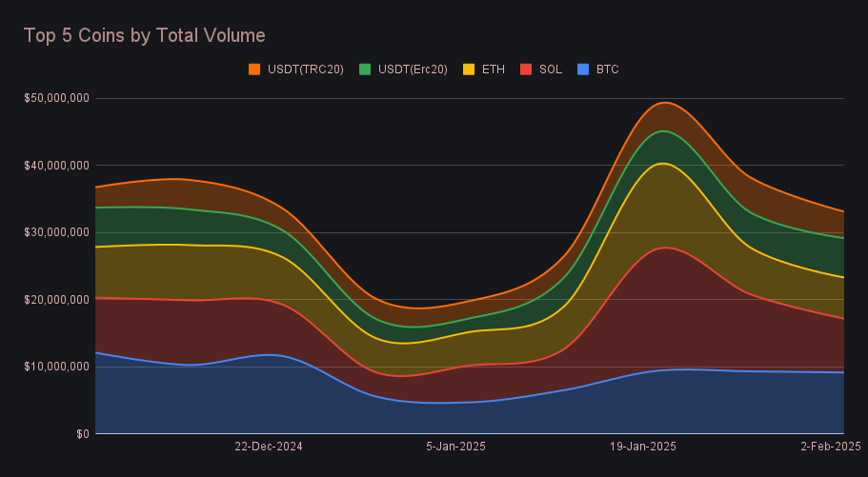Click the $30,000,000 y-axis label
This screenshot has width=868, height=477.
pyautogui.click(x=57, y=232)
